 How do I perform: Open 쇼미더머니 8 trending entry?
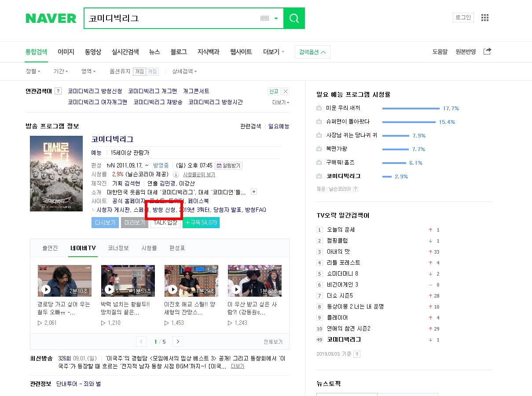point(342,274)
